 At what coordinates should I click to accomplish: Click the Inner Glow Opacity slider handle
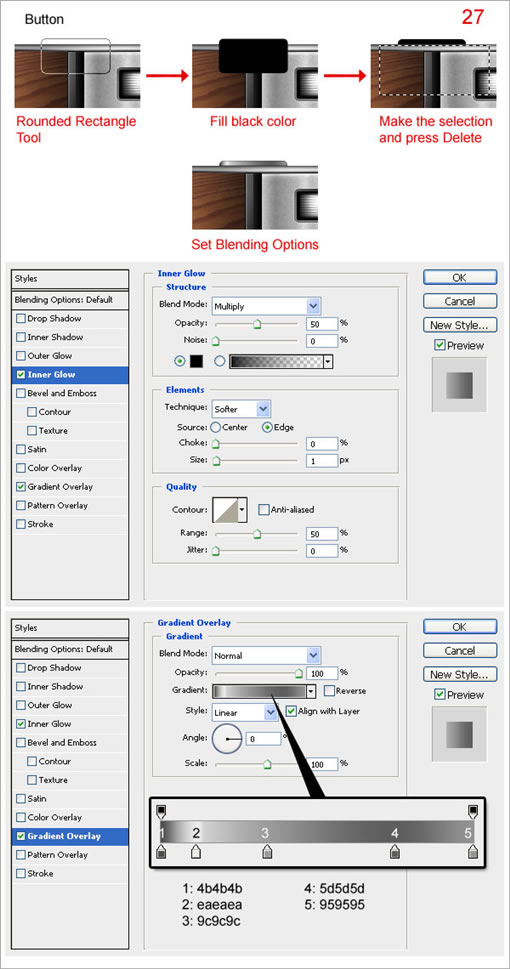coord(257,323)
